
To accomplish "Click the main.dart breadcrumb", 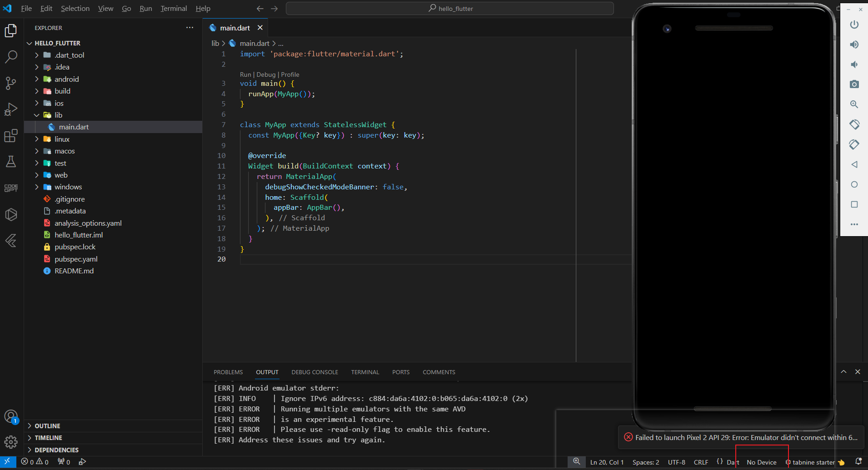I will 254,43.
